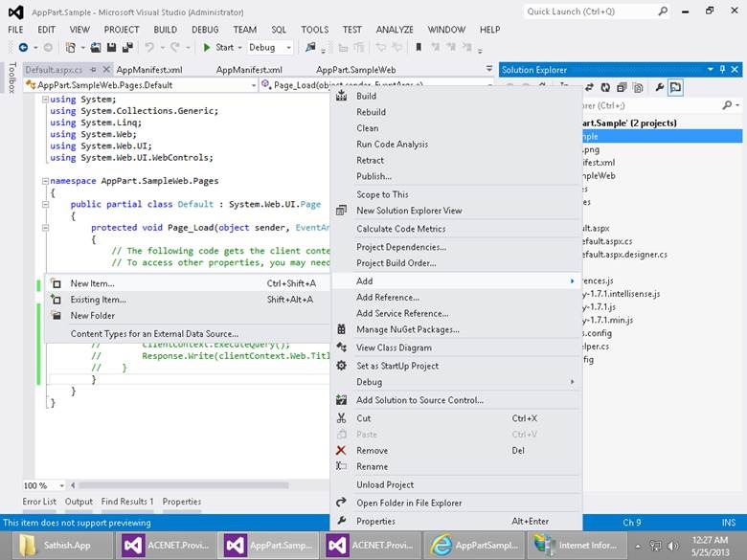Open the Undo history dropdown arrow
Screen dimensions: 747x560
(162, 48)
